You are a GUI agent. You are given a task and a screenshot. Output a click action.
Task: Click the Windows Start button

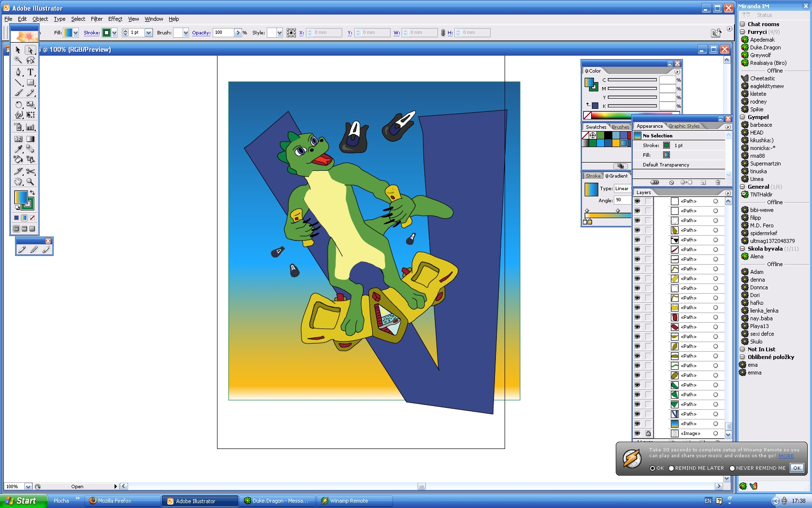pos(24,501)
